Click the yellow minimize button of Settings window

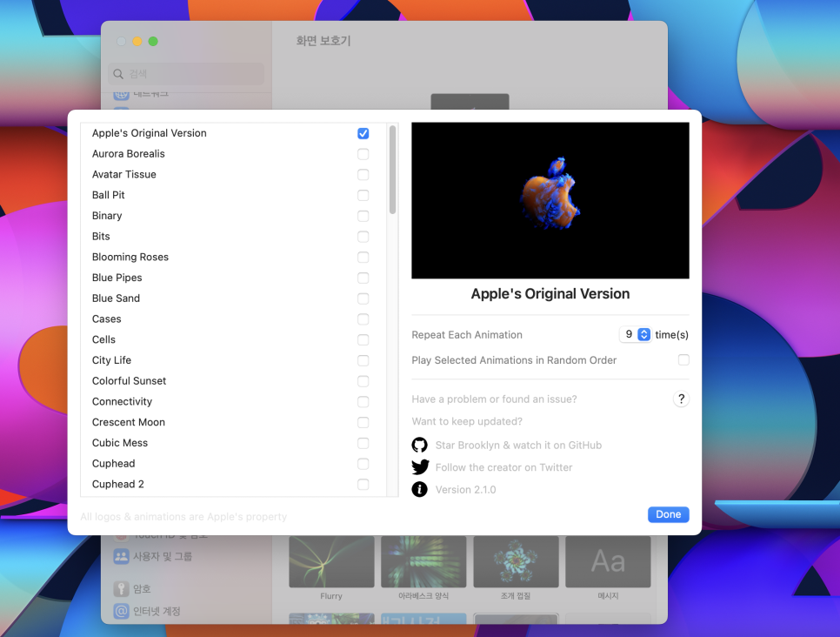(137, 41)
